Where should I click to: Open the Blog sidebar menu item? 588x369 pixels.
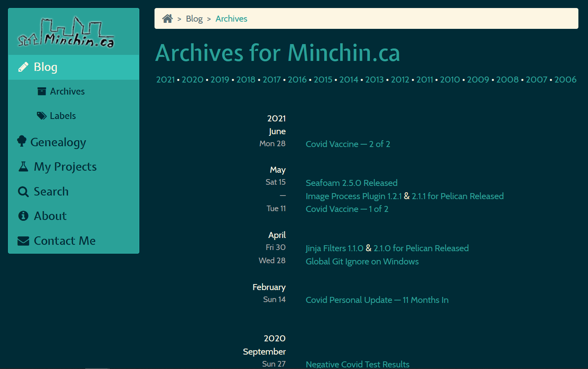click(74, 67)
